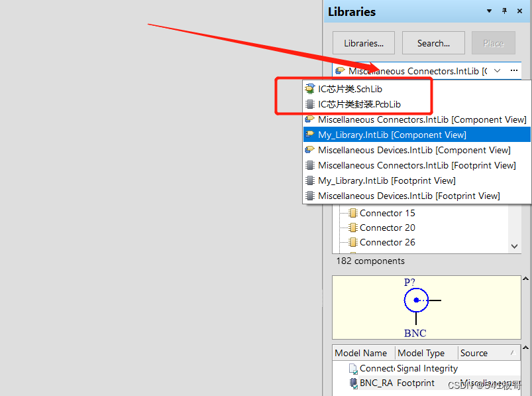Sort by the Source column header

coord(474,353)
